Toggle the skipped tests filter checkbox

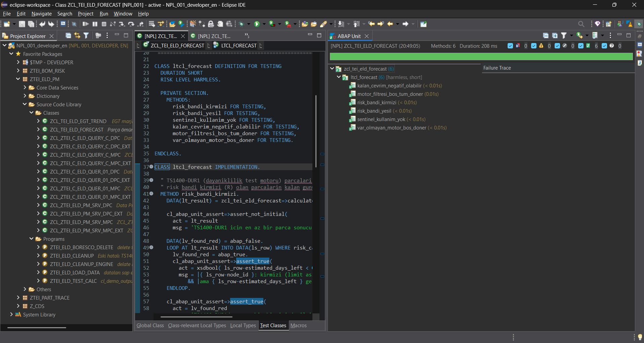[x=557, y=46]
